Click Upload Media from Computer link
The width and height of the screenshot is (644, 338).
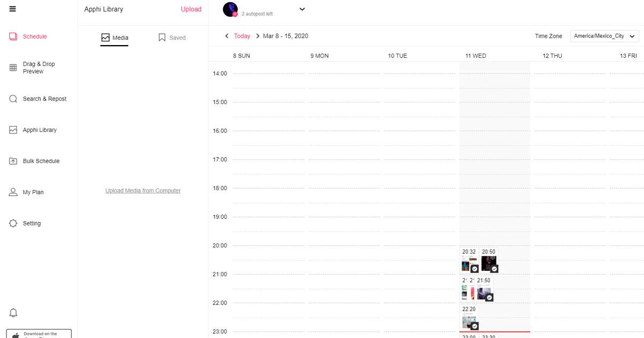[x=143, y=190]
